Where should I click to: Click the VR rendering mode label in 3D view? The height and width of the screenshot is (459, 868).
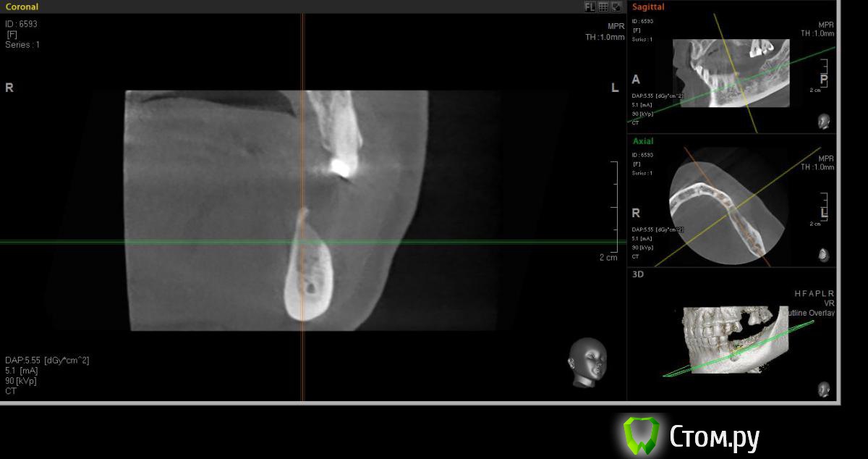[829, 303]
